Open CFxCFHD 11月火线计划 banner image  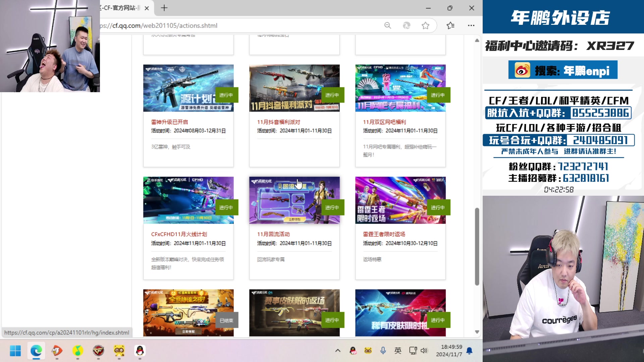click(189, 200)
